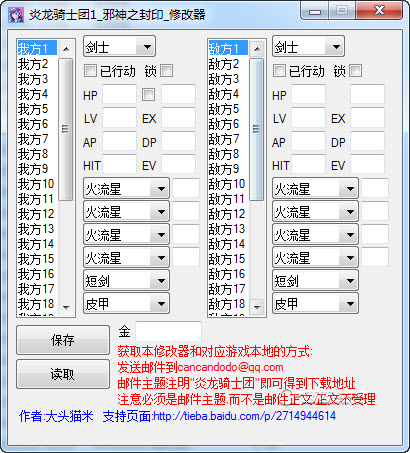Click the ally HIT input field
This screenshot has width=410, height=453.
point(119,164)
